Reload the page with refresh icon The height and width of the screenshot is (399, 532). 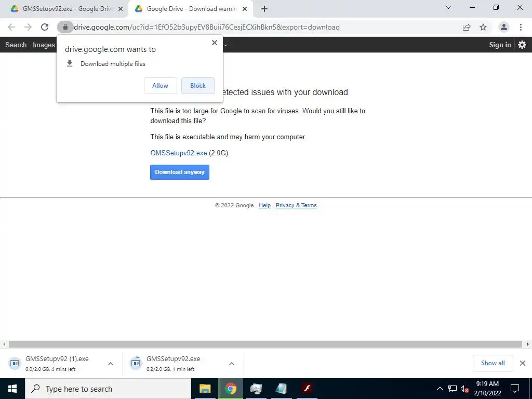point(45,27)
